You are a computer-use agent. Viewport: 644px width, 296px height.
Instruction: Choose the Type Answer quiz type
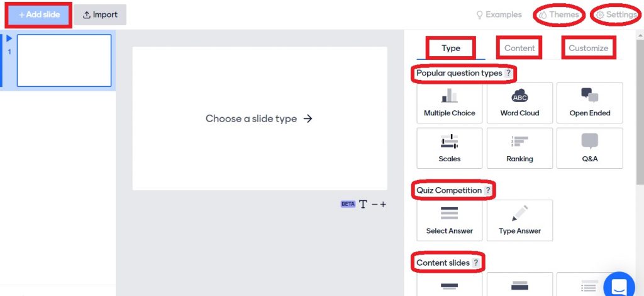pyautogui.click(x=519, y=220)
